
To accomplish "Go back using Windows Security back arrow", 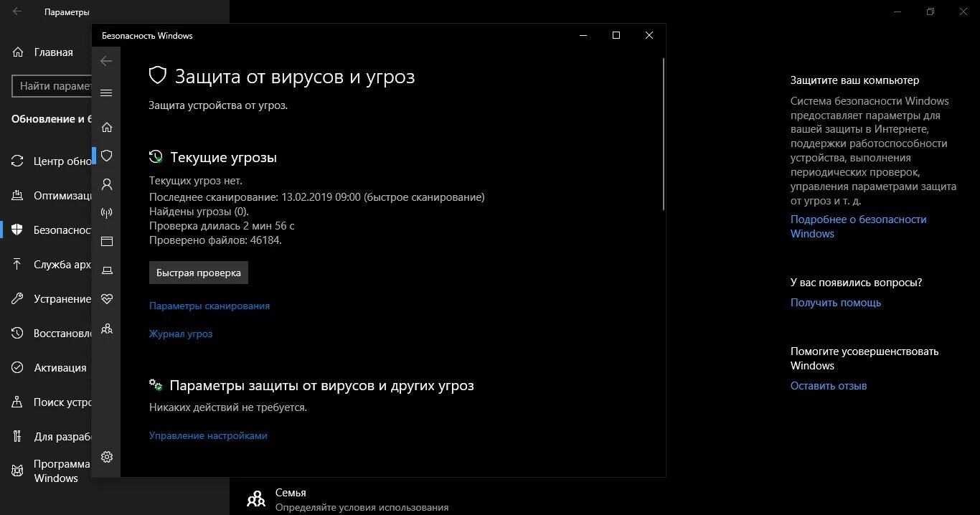I will 106,62.
